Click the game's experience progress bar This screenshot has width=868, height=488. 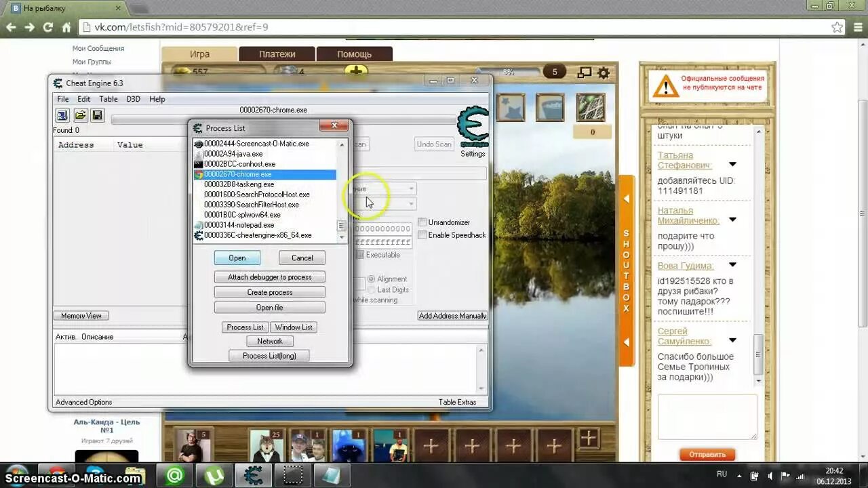tap(509, 72)
